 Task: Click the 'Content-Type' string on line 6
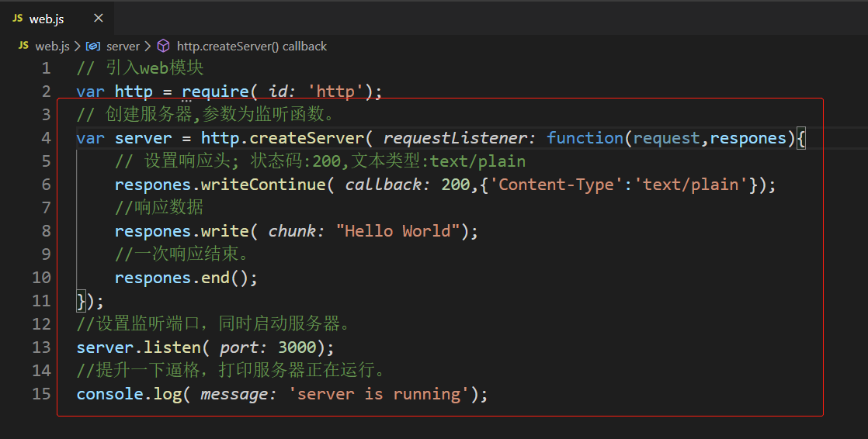556,184
